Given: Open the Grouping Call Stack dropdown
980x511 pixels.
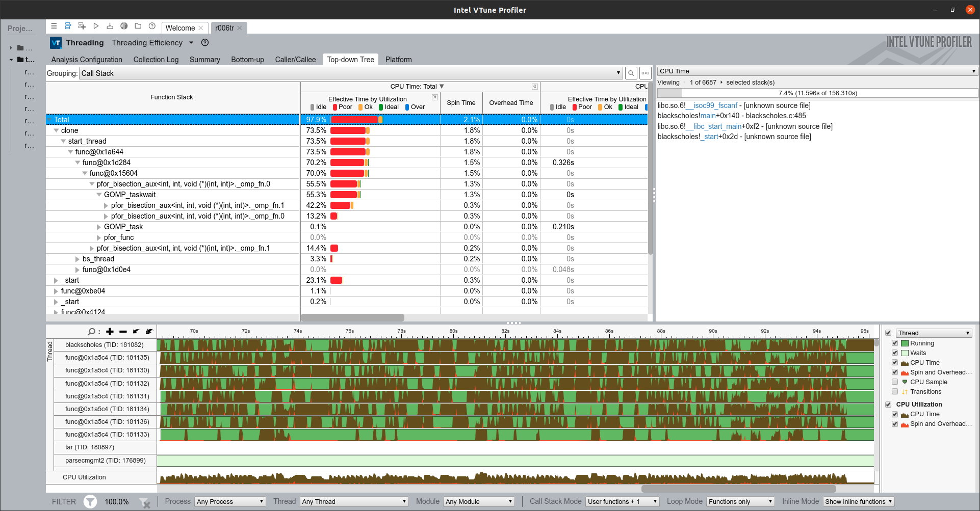Looking at the screenshot, I should coord(351,73).
